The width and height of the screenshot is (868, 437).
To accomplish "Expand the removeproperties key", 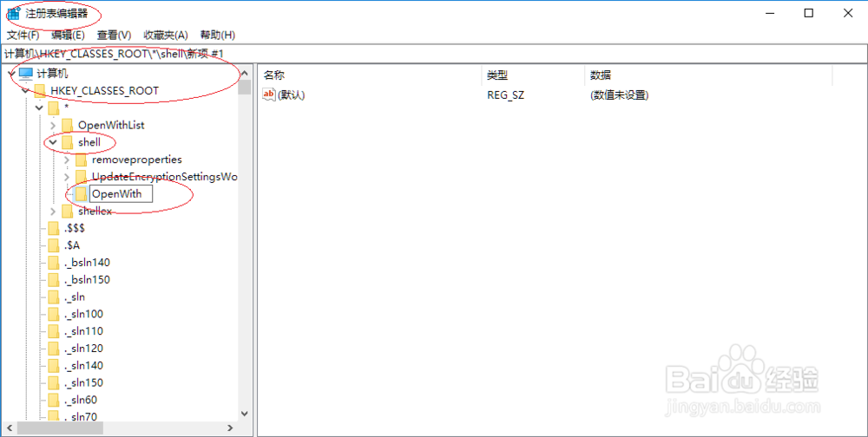I will pos(67,160).
